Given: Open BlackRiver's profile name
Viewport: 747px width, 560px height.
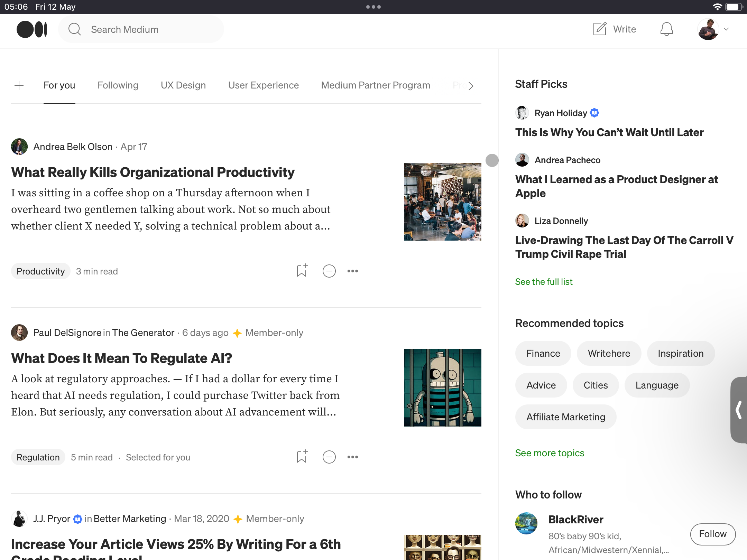Looking at the screenshot, I should [x=576, y=520].
